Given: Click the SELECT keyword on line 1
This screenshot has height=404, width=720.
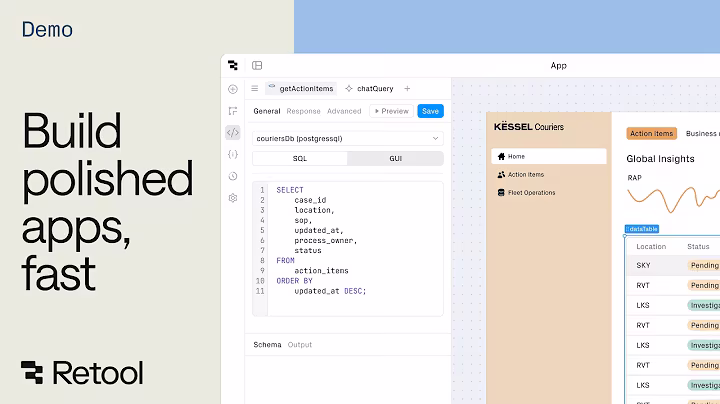Looking at the screenshot, I should coord(290,190).
